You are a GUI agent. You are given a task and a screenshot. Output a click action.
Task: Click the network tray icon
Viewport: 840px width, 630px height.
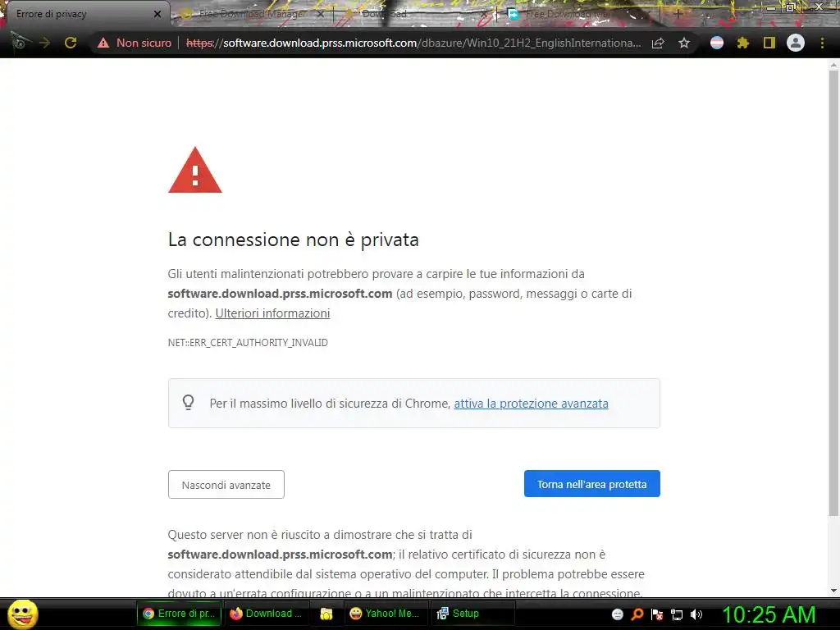point(677,614)
